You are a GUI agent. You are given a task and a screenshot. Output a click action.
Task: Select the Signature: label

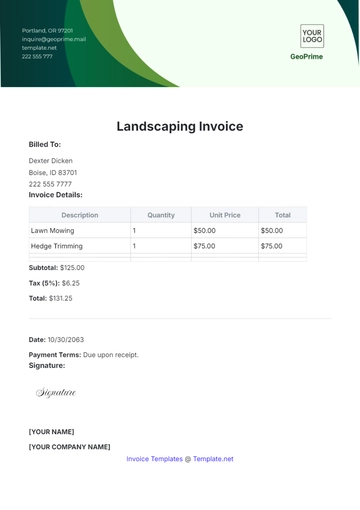pyautogui.click(x=47, y=366)
